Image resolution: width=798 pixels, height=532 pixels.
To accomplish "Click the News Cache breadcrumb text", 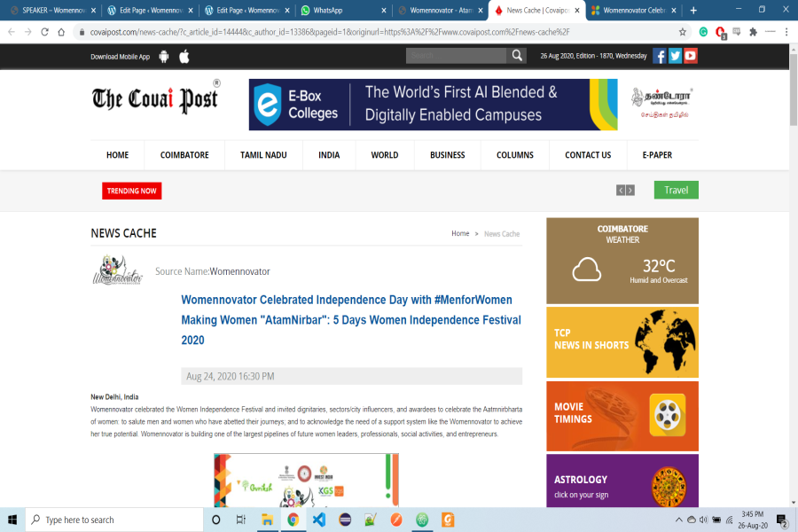I will point(502,234).
